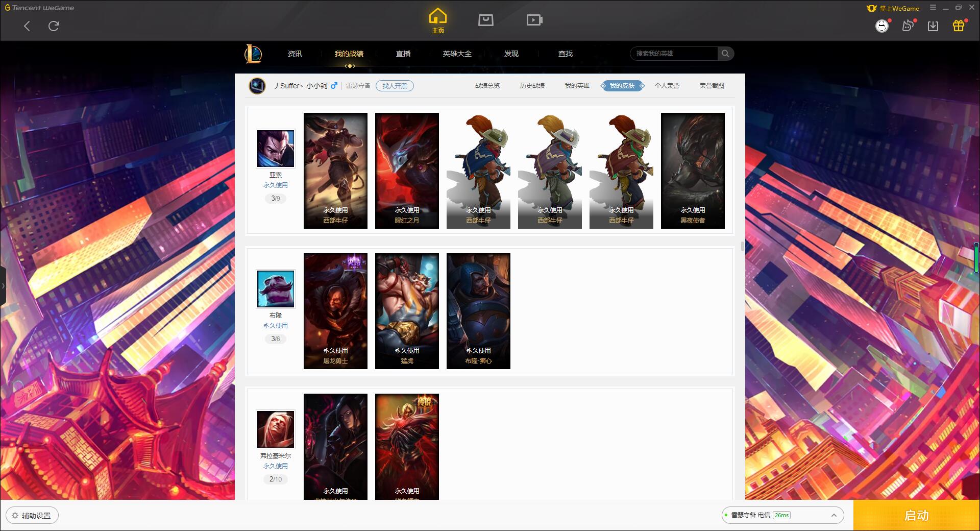
Task: Expand the left side panel handle
Action: coord(3,286)
